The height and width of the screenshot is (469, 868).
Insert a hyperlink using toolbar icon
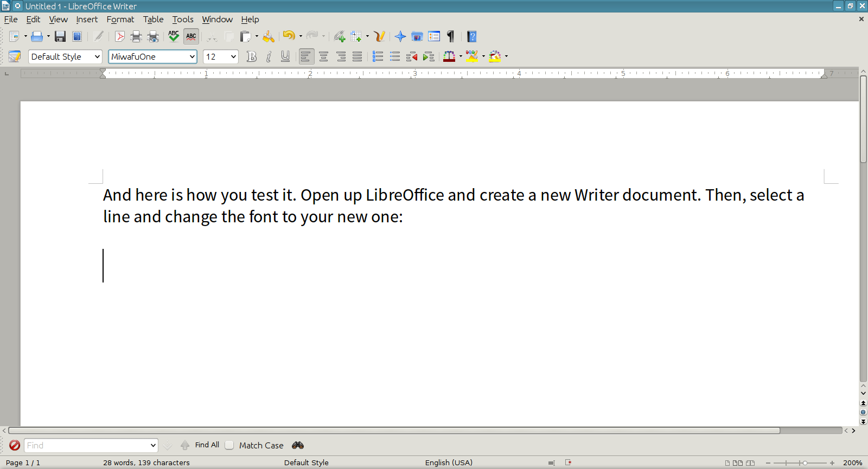(x=340, y=36)
